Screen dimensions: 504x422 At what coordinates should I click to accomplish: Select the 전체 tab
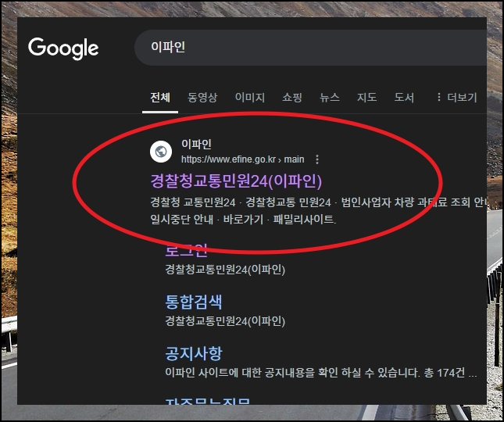point(160,98)
